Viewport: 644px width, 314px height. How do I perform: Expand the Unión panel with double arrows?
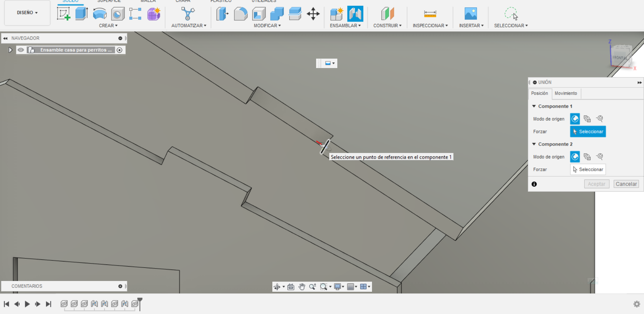click(x=639, y=83)
